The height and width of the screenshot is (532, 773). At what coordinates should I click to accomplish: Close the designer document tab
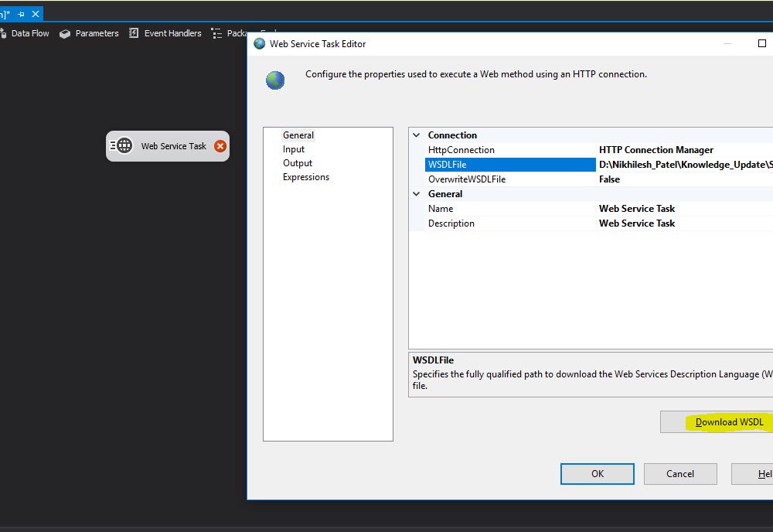[x=36, y=14]
